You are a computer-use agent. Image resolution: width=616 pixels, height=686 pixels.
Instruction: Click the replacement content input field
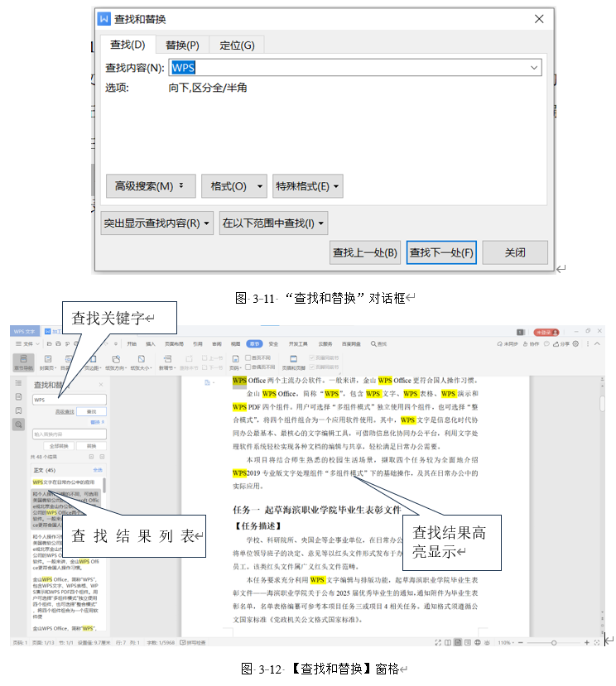coord(70,434)
